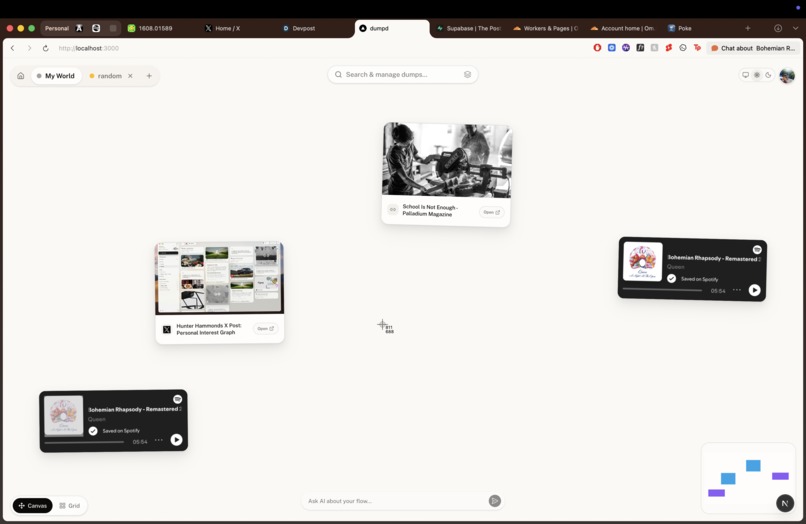Open the home icon beside My World
This screenshot has width=806, height=524.
pyautogui.click(x=21, y=76)
